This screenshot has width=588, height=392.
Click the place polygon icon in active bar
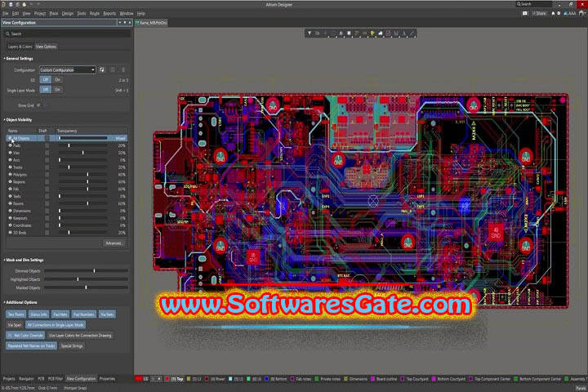tap(381, 33)
